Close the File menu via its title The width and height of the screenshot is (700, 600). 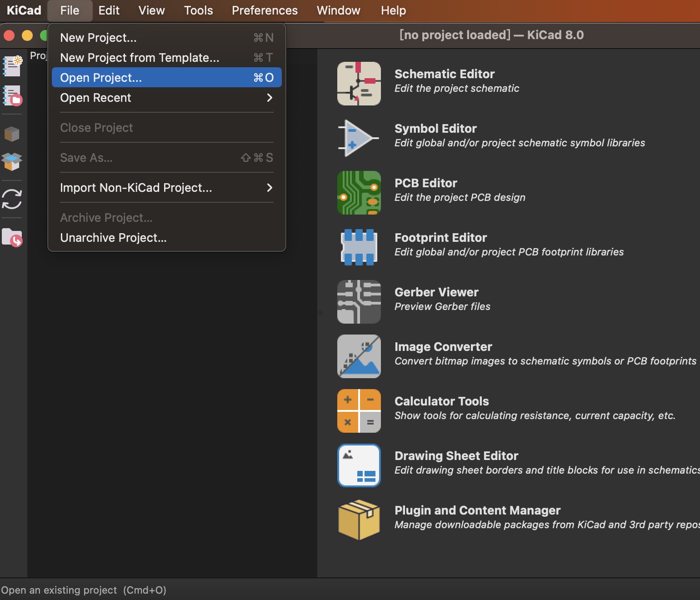click(x=70, y=10)
